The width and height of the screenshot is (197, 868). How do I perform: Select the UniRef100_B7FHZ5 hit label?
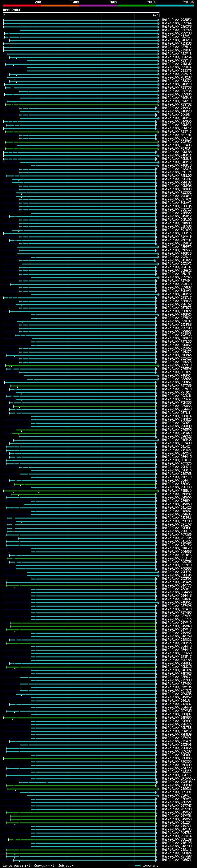176,419
